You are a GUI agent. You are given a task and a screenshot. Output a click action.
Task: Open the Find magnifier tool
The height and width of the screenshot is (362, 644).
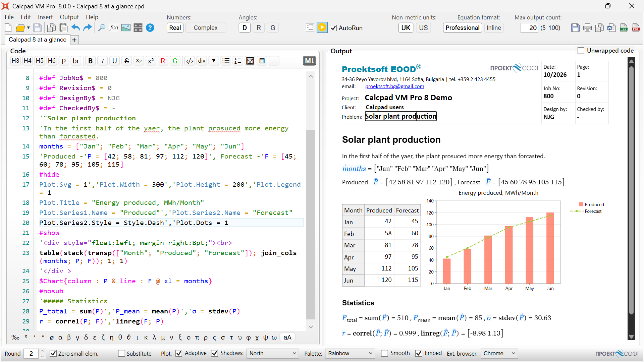point(102,28)
